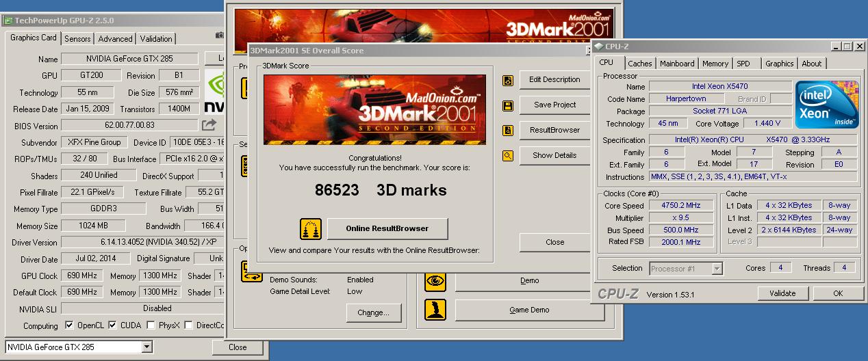The height and width of the screenshot is (361, 868).
Task: Open the Memory tab in CPU-Z
Action: click(x=715, y=64)
